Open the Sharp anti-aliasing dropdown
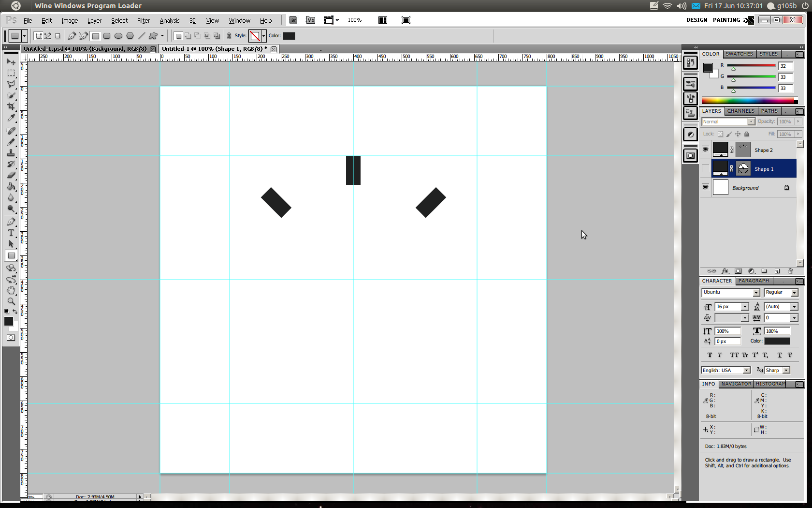812x508 pixels. tap(786, 371)
